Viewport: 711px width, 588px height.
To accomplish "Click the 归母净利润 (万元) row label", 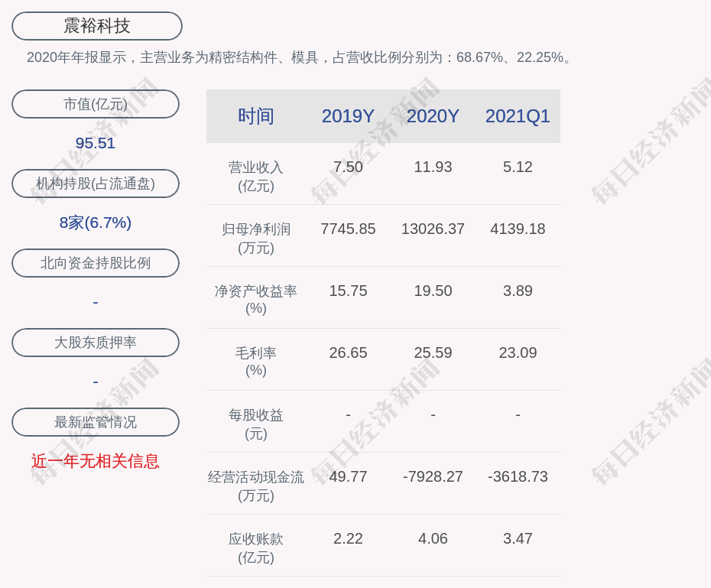I will (256, 239).
